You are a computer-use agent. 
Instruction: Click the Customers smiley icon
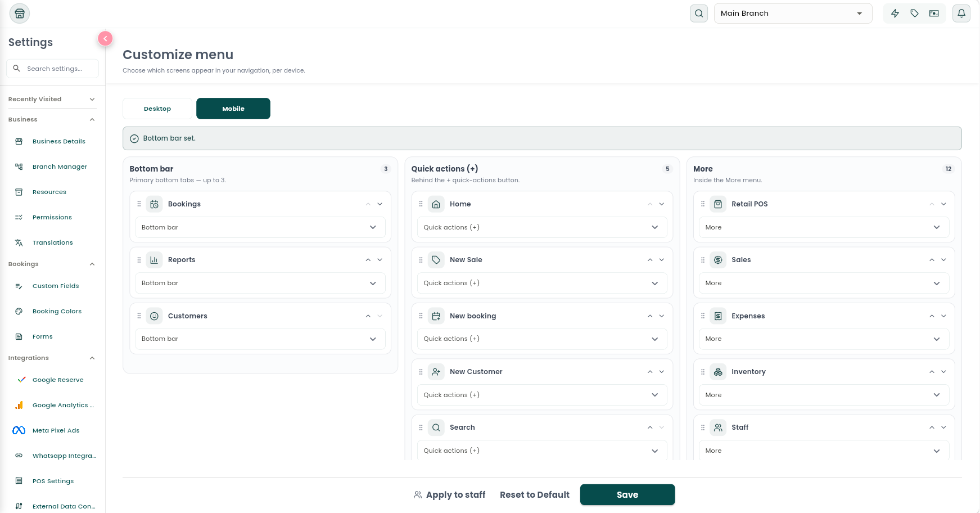(154, 316)
